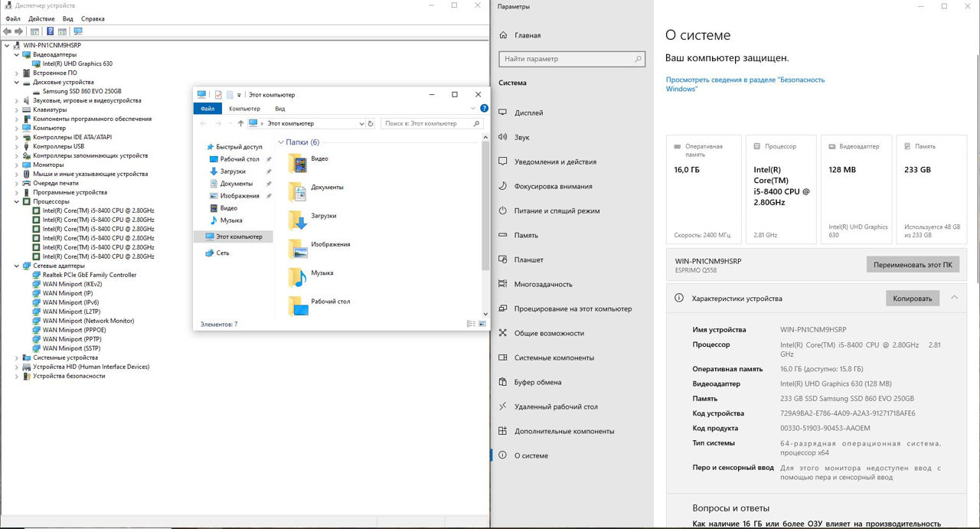Switch Explorer to details view via status bar icon
The height and width of the screenshot is (529, 980).
[x=471, y=325]
